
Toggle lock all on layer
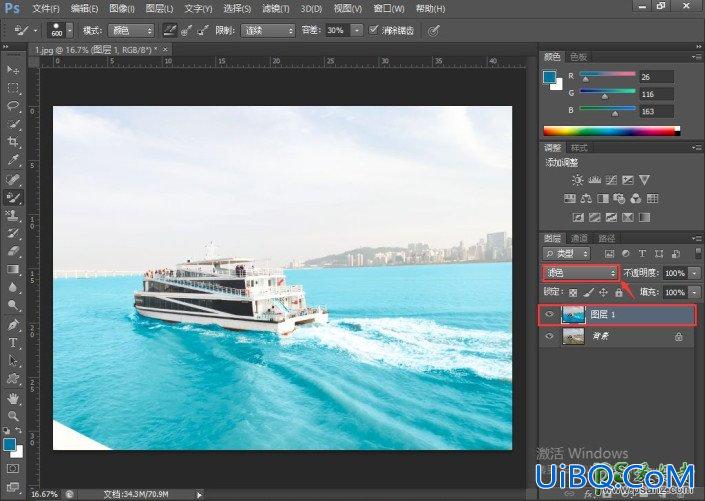click(x=619, y=293)
